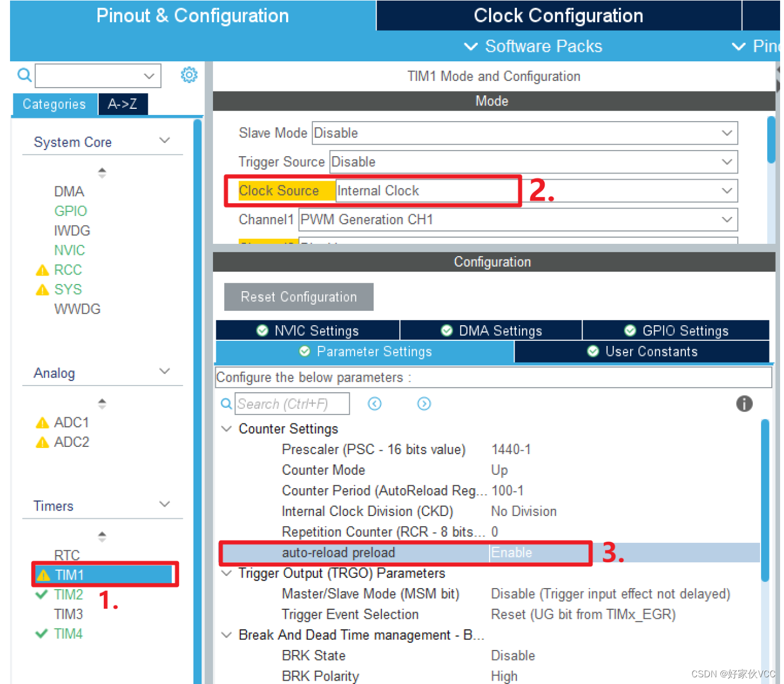This screenshot has width=784, height=684.
Task: Click the green checkmark beside TIM4
Action: point(41,634)
